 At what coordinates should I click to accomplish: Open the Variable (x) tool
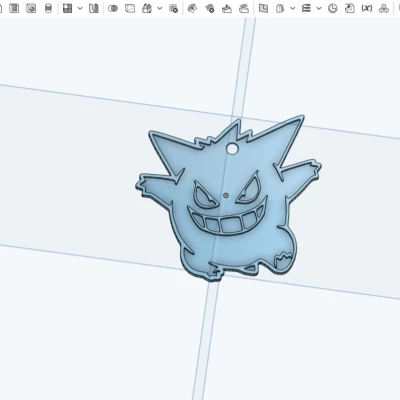pos(367,8)
